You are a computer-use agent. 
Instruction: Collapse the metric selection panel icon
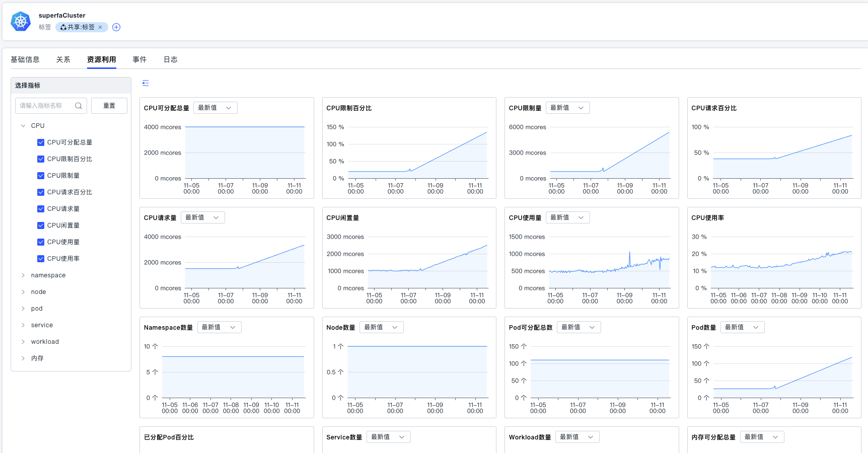tap(146, 83)
